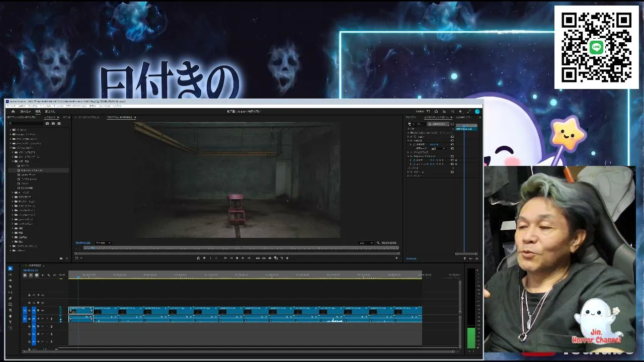Screen dimensions: 644x362
Task: Expand the bottom folder in Effects list
Action: (x=11, y=250)
